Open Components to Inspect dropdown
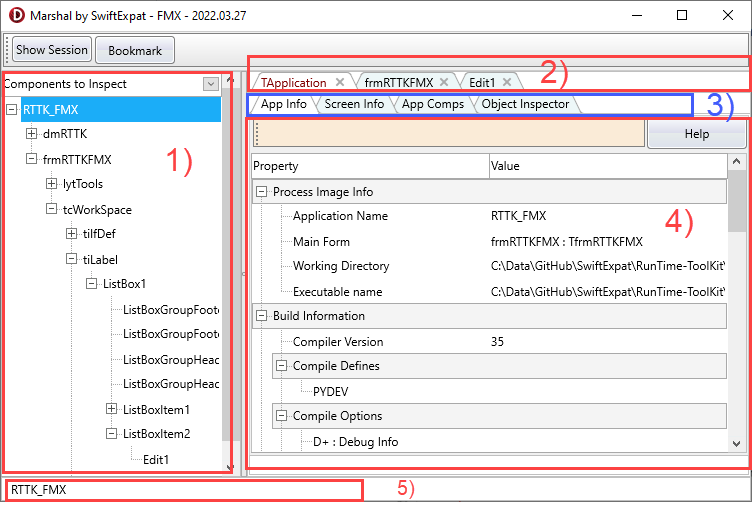Viewport: 752px width, 508px height. [x=210, y=85]
